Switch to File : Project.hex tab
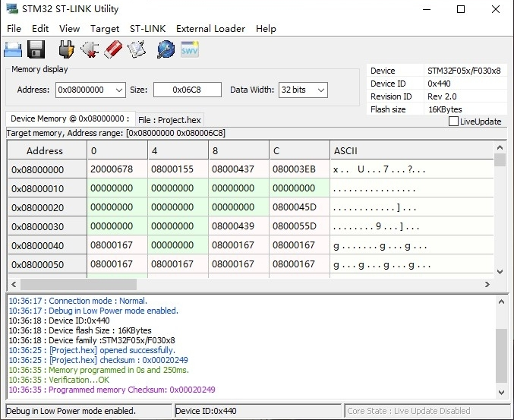The height and width of the screenshot is (420, 514). point(170,120)
